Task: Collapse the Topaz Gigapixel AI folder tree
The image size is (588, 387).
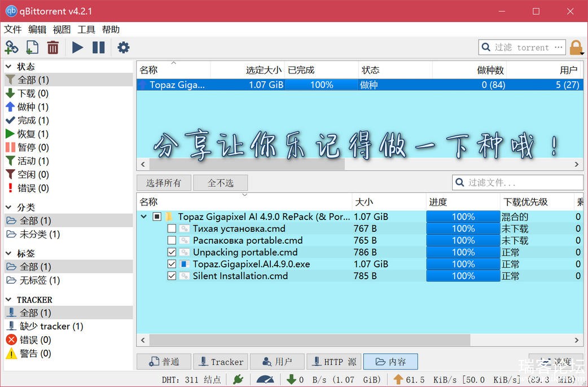Action: pos(143,217)
